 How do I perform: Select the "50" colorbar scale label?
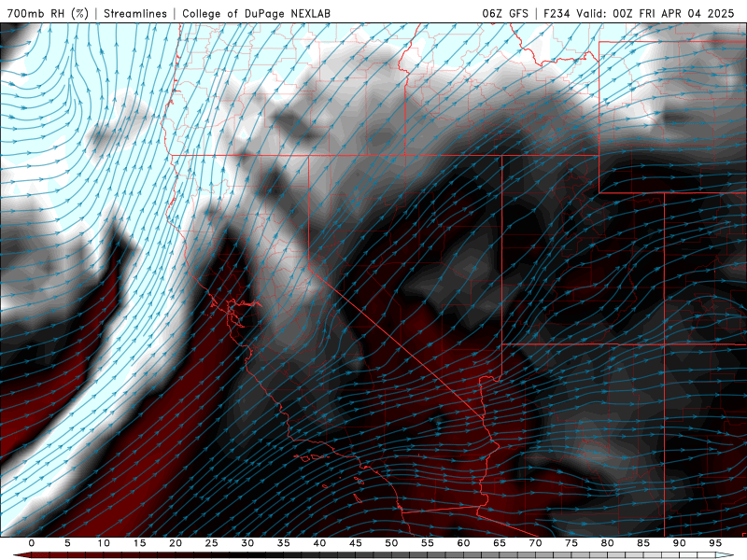pos(391,543)
